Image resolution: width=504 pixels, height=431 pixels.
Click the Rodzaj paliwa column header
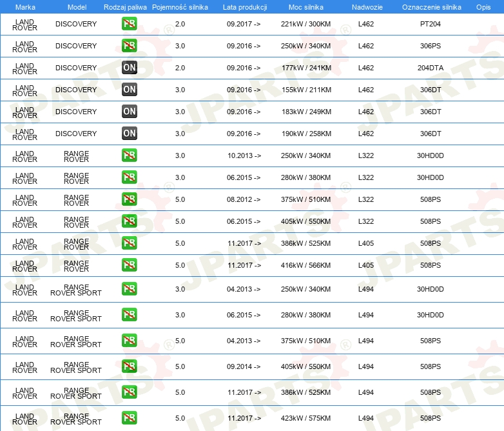[x=125, y=7]
